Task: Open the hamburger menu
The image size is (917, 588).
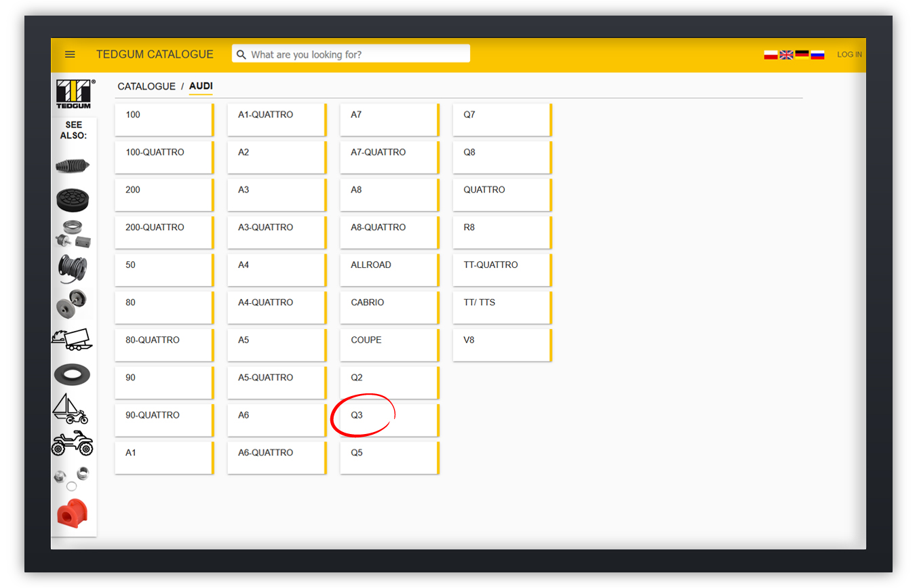Action: click(x=70, y=54)
